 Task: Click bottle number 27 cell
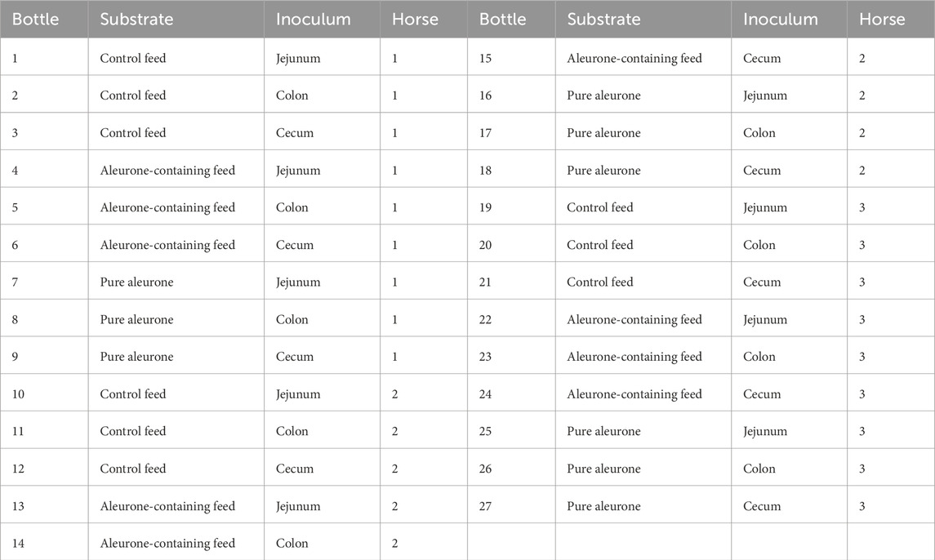(485, 506)
